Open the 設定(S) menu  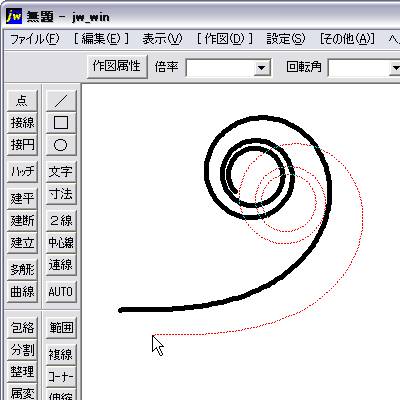[x=286, y=39]
